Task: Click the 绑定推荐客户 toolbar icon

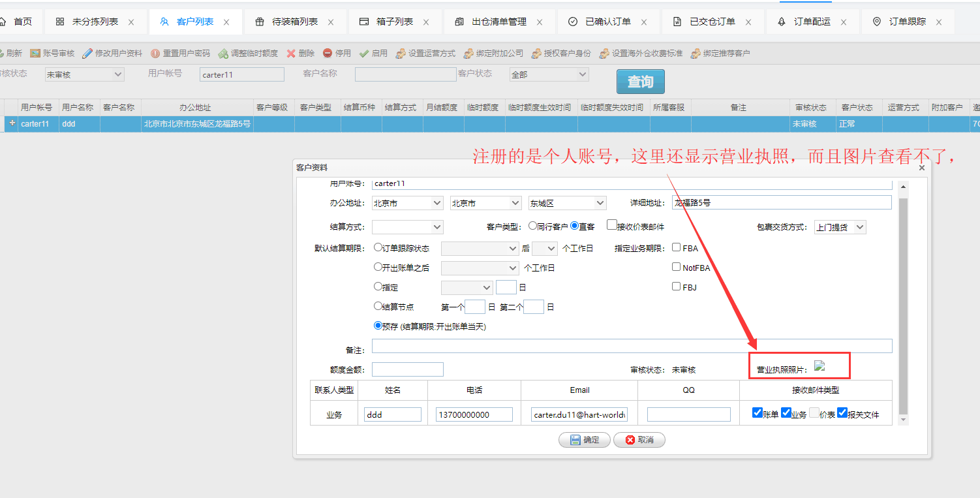Action: 696,54
